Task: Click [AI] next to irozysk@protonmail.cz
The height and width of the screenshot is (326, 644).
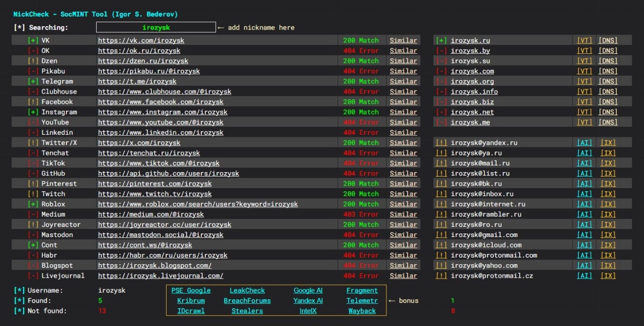Action: pos(584,276)
